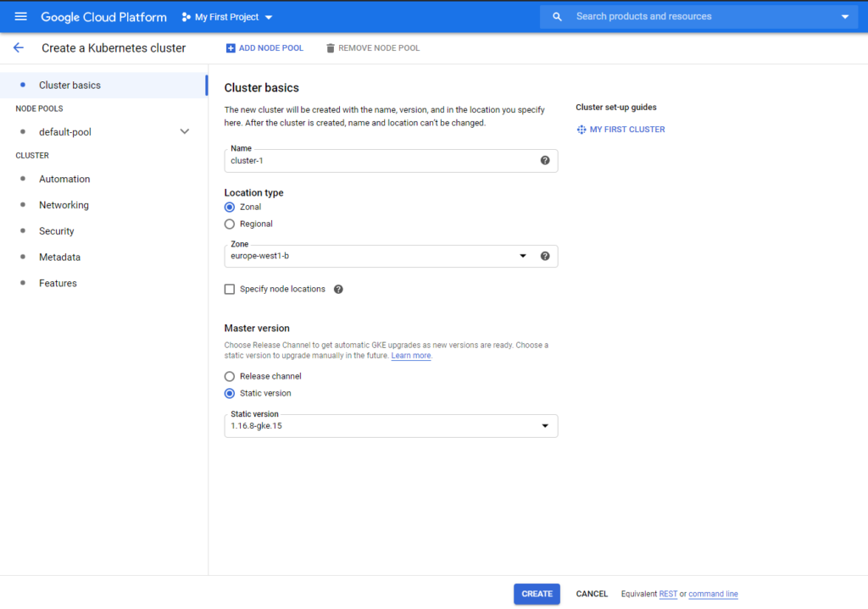Go back using the left arrow
868x609 pixels.
tap(19, 48)
